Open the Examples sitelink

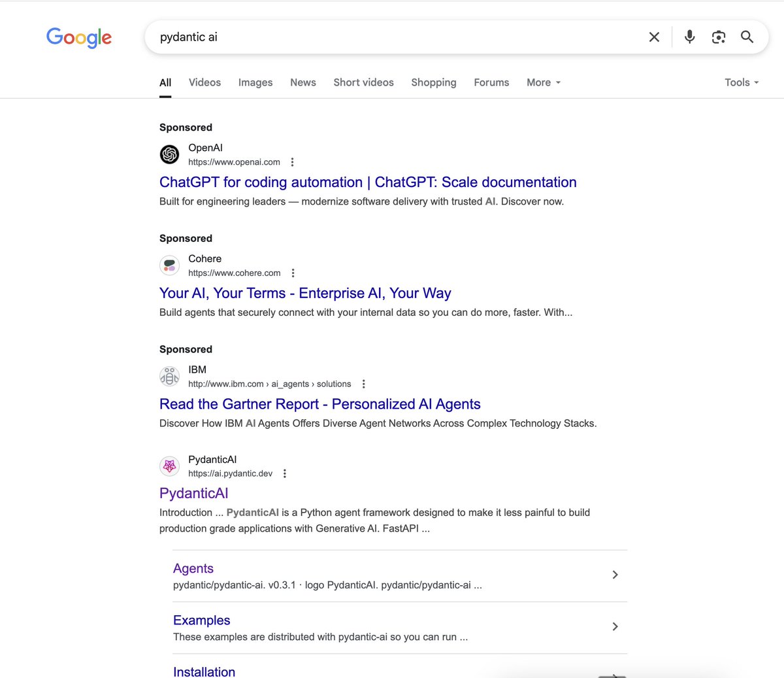202,620
